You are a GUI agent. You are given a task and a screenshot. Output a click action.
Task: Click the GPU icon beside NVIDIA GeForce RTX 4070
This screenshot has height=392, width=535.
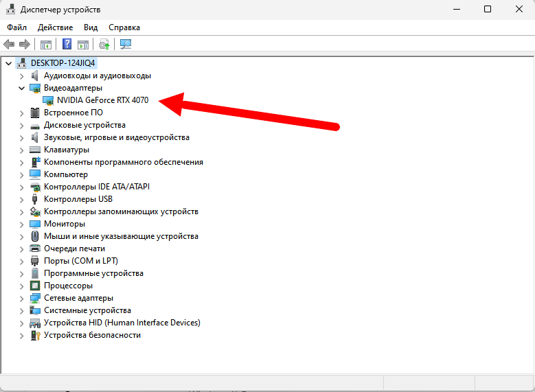click(48, 100)
